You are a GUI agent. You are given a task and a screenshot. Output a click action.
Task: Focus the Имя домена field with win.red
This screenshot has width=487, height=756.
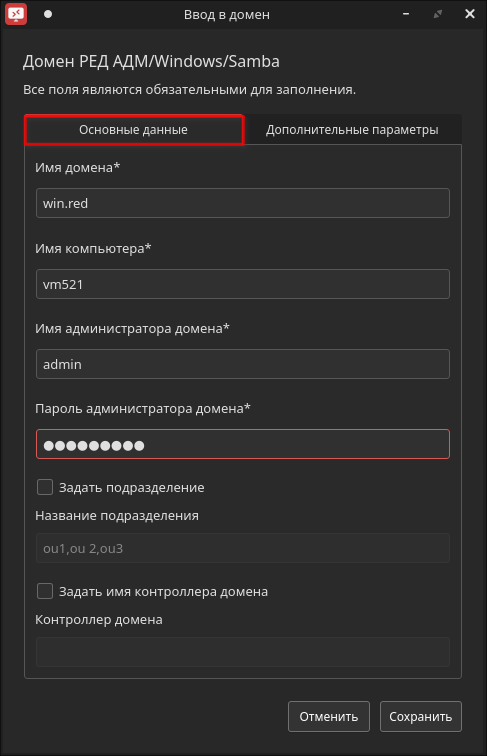[243, 203]
